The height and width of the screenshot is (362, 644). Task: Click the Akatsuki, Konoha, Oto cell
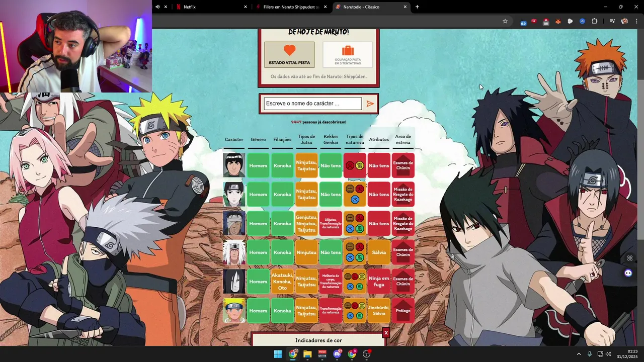click(282, 282)
